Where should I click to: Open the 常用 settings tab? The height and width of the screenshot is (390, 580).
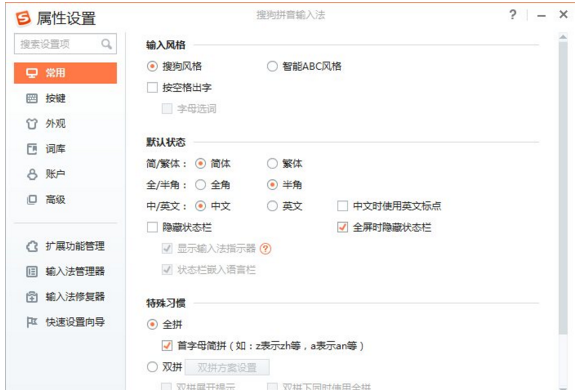[x=65, y=73]
